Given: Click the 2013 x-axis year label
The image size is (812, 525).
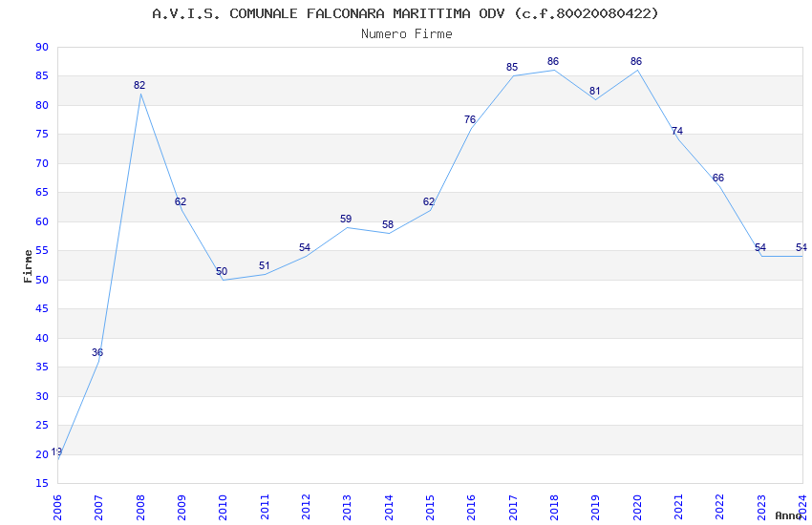Looking at the screenshot, I should [348, 507].
